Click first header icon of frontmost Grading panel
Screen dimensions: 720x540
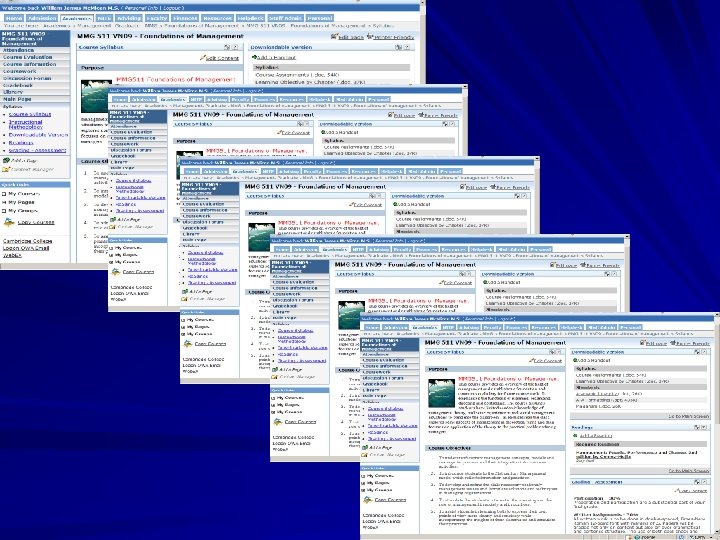(x=697, y=482)
